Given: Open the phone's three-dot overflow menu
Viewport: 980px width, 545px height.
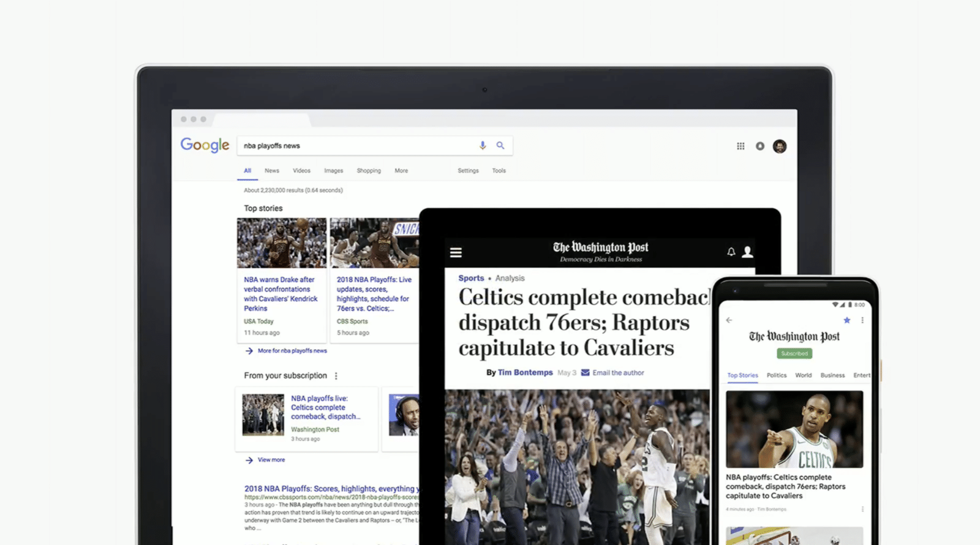Looking at the screenshot, I should click(862, 320).
